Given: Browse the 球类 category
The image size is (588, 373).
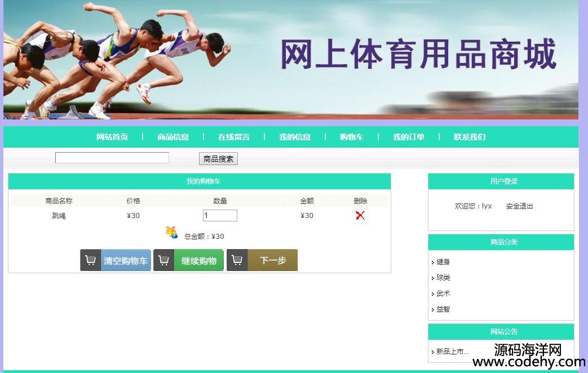Looking at the screenshot, I should 443,277.
